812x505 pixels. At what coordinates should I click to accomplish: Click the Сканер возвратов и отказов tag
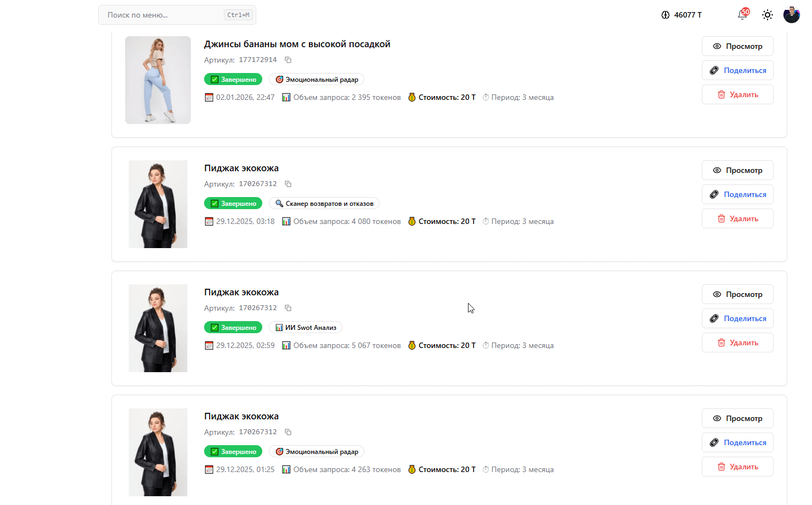324,204
